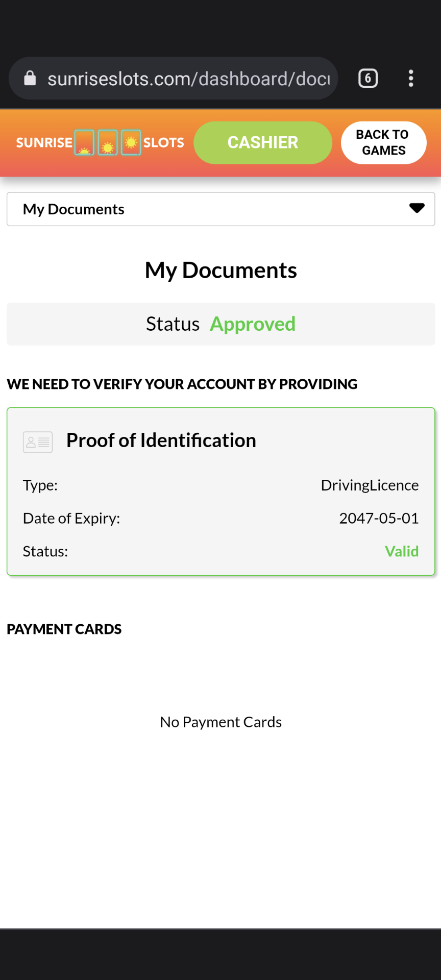This screenshot has width=441, height=980.
Task: Expand the My Documents dropdown arrow
Action: [417, 208]
